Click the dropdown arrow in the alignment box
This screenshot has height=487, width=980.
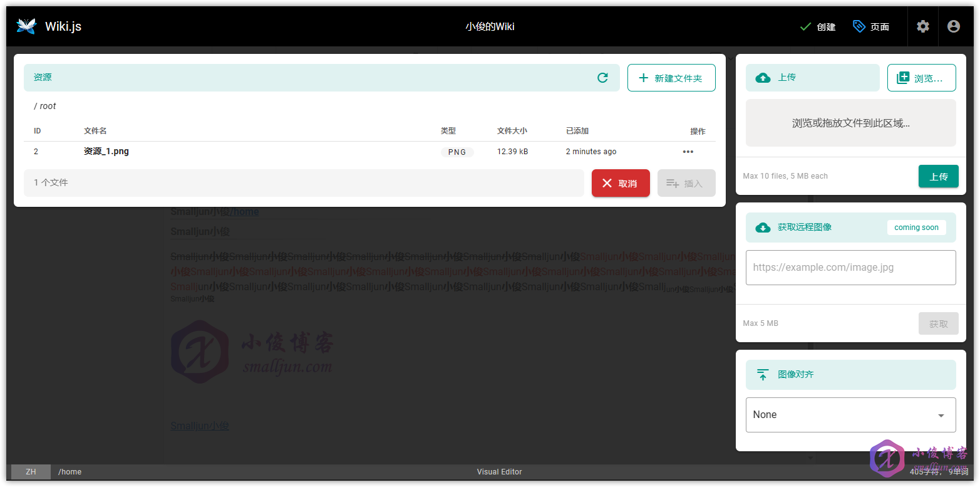click(x=941, y=416)
